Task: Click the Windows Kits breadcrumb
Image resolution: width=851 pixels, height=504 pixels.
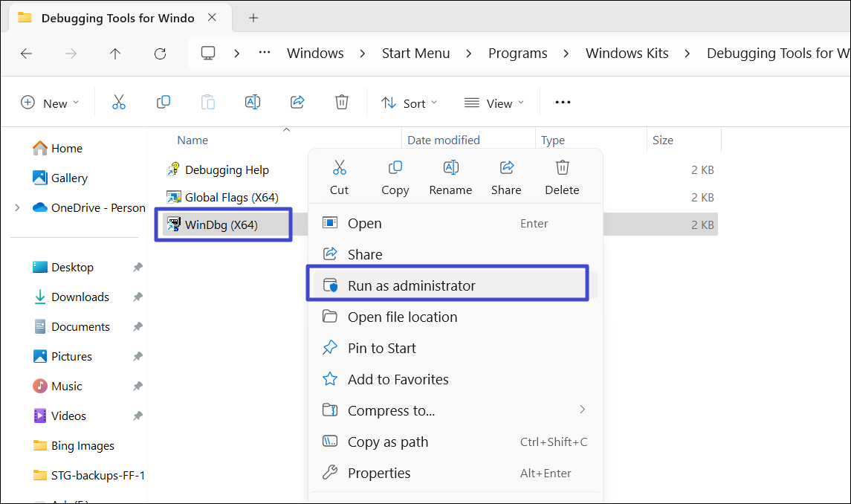Action: [x=627, y=54]
